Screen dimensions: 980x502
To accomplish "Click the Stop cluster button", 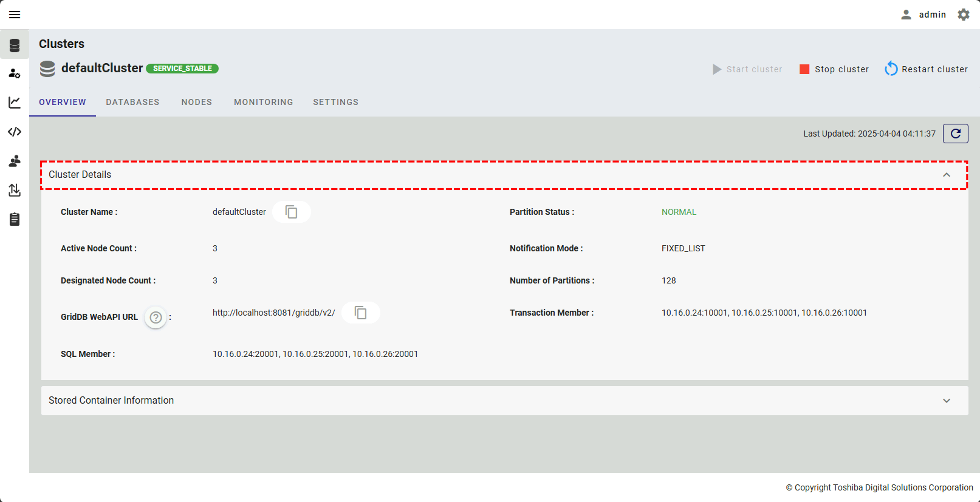I will [x=834, y=69].
